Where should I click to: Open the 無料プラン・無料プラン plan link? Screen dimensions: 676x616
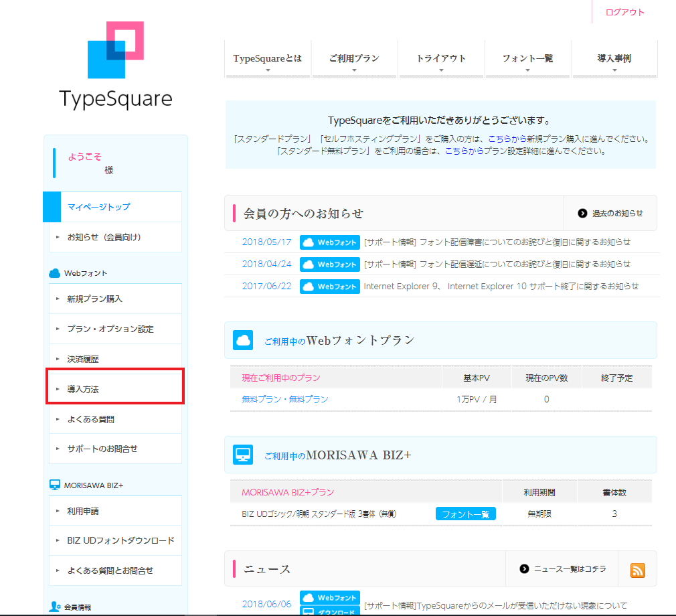285,400
